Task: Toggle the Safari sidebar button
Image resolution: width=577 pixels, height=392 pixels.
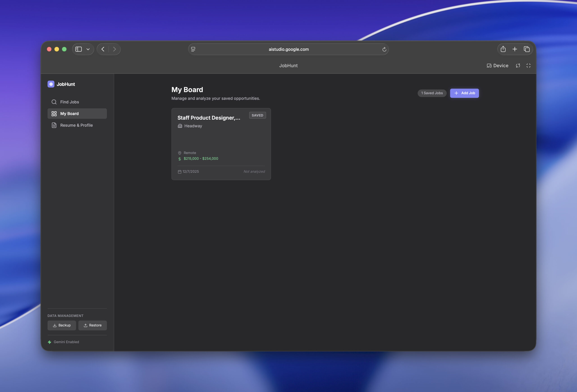Action: [x=79, y=49]
